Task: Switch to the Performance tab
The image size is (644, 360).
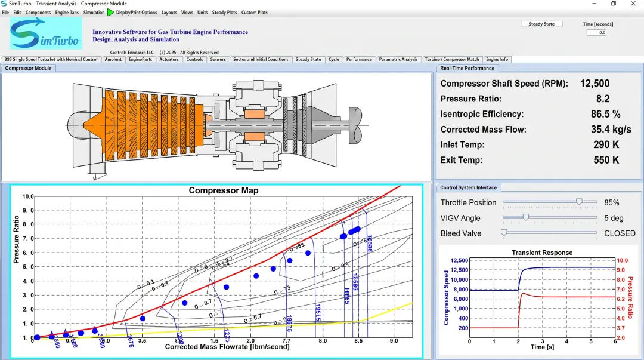Action: tap(358, 59)
